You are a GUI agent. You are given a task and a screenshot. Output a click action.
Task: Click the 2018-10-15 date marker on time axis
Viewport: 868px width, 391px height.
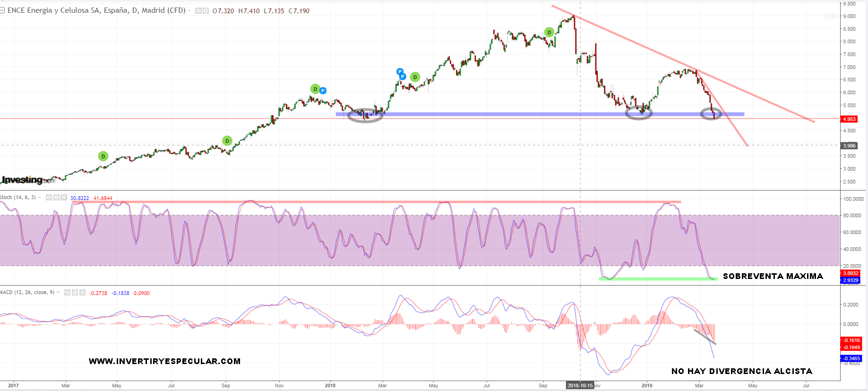tap(580, 385)
